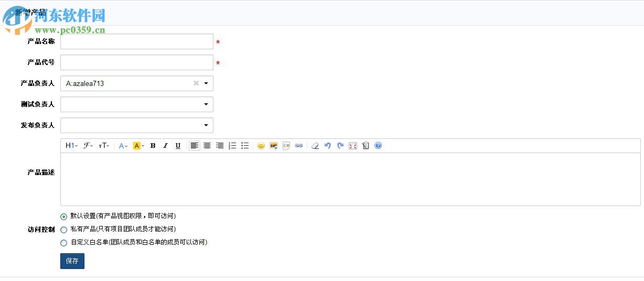Open the font size menu
The height and width of the screenshot is (281, 644).
tap(104, 146)
